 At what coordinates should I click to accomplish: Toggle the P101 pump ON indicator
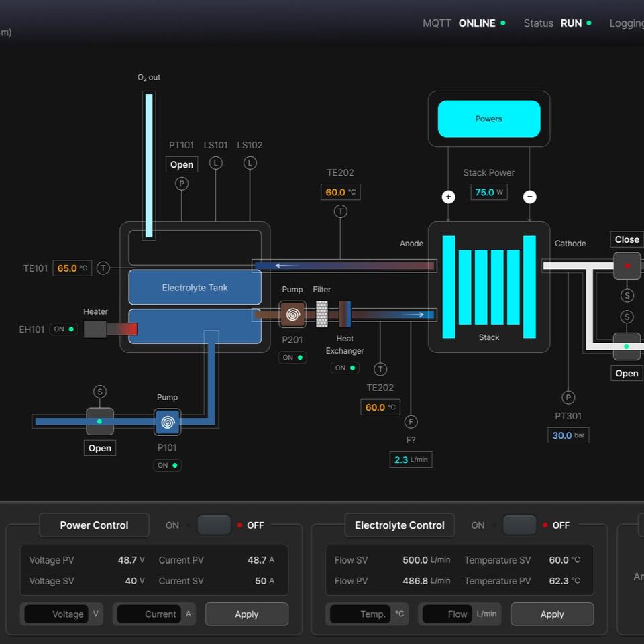click(167, 465)
